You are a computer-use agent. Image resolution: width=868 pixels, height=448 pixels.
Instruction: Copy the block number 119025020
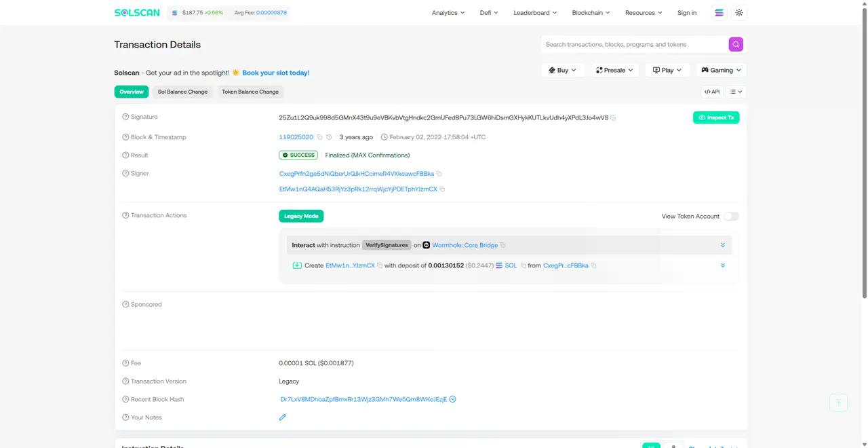point(319,137)
